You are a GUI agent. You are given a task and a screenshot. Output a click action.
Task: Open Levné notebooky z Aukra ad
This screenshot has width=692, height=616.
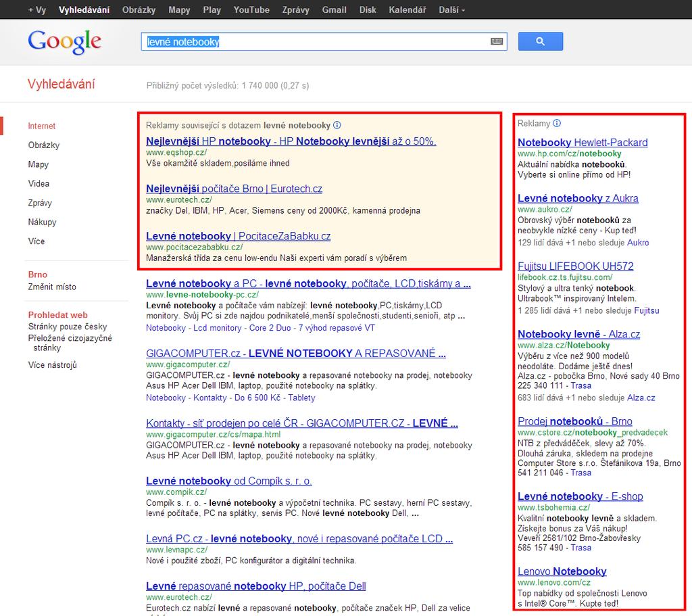coord(578,198)
